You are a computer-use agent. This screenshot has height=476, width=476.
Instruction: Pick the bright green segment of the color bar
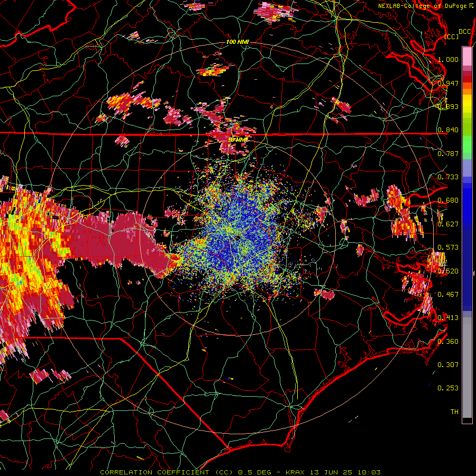(x=467, y=144)
